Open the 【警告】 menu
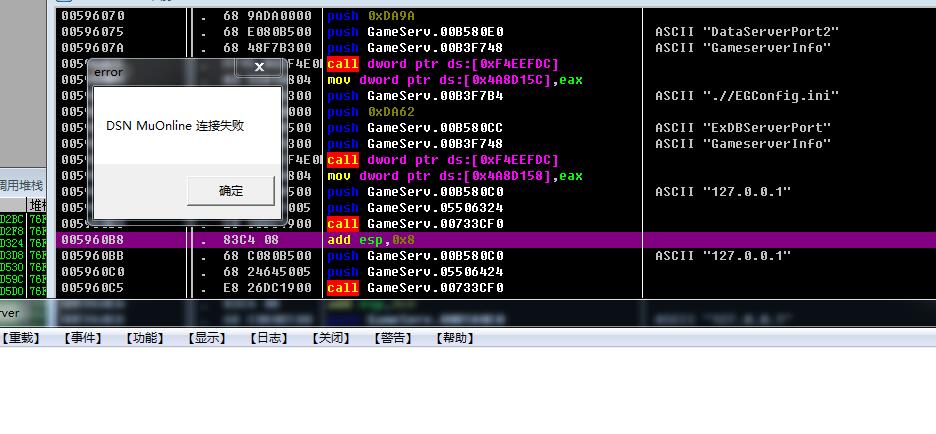Screen dimensions: 936x434 coord(393,338)
